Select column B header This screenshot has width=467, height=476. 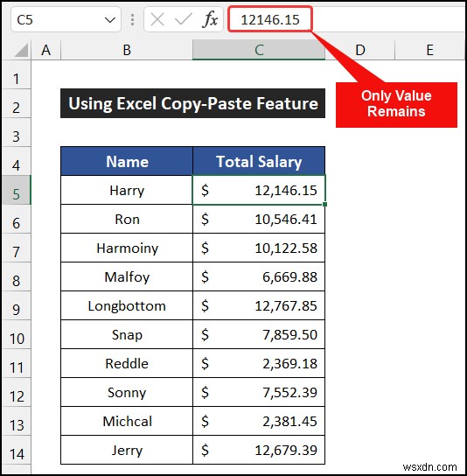point(127,50)
